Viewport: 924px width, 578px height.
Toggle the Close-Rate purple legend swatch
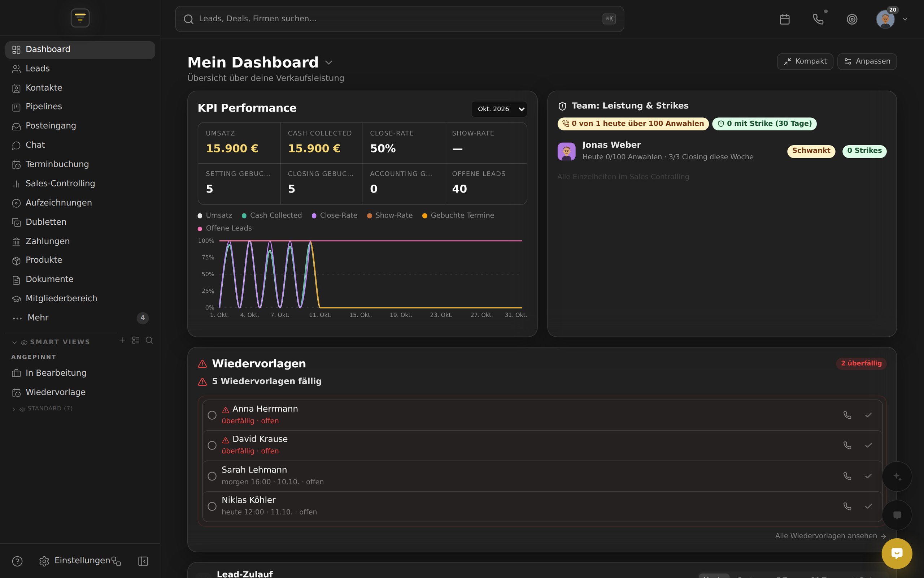(x=314, y=216)
